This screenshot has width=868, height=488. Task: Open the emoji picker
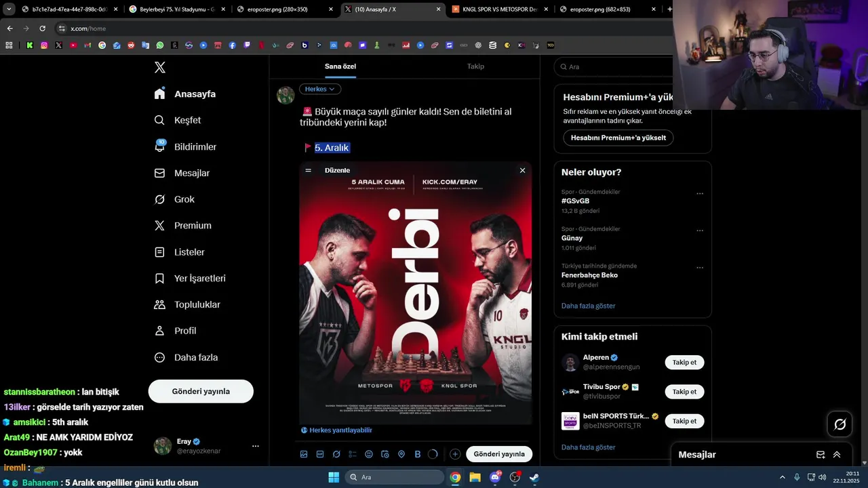click(x=369, y=454)
